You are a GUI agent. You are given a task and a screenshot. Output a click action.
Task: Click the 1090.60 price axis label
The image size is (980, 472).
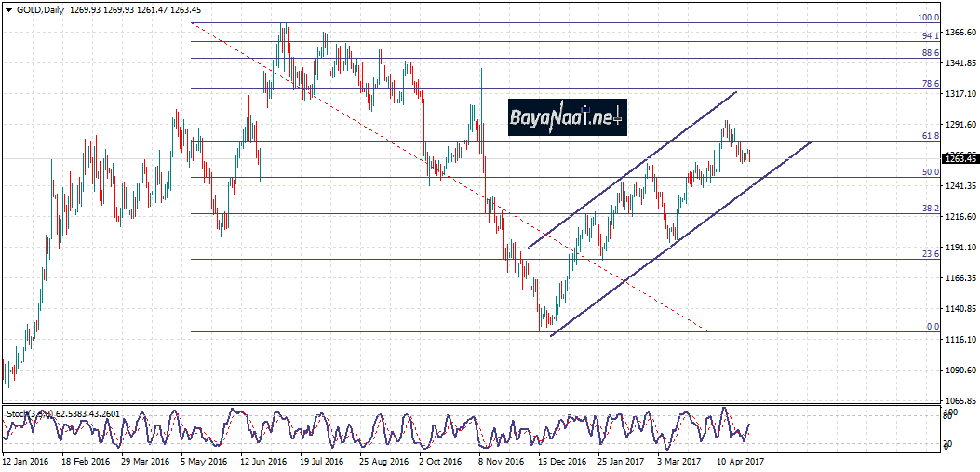pos(960,371)
